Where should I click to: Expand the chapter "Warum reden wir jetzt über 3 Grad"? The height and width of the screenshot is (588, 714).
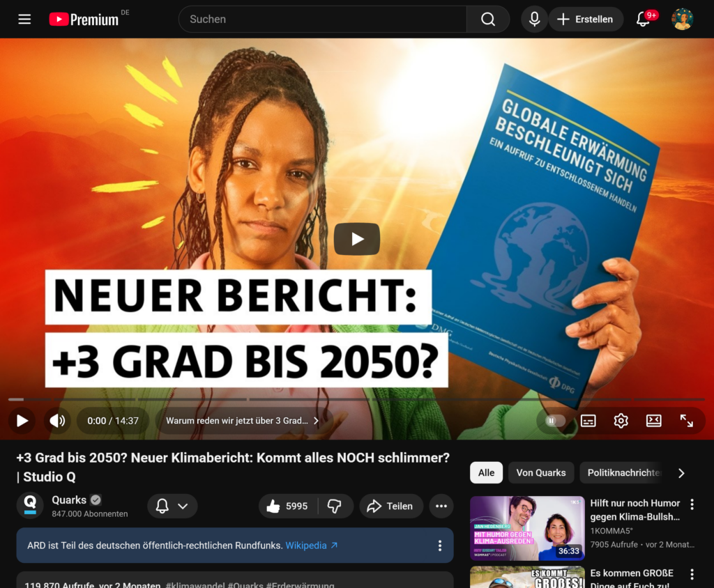pyautogui.click(x=242, y=421)
